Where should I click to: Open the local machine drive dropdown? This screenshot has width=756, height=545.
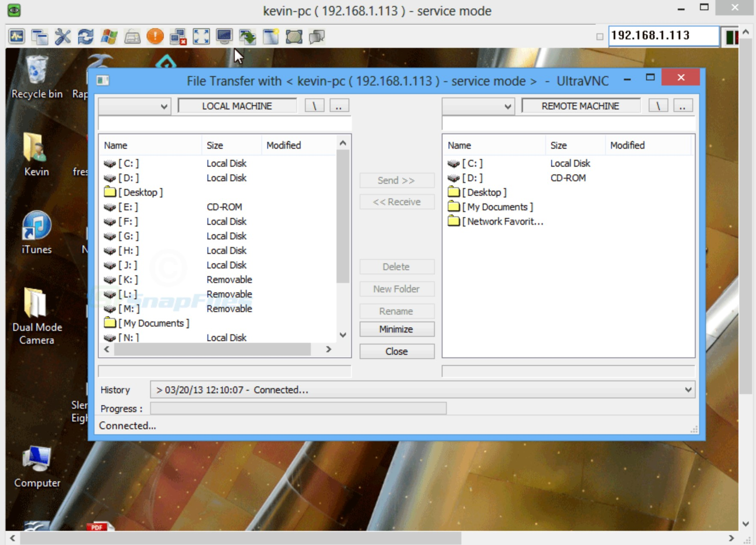(134, 106)
